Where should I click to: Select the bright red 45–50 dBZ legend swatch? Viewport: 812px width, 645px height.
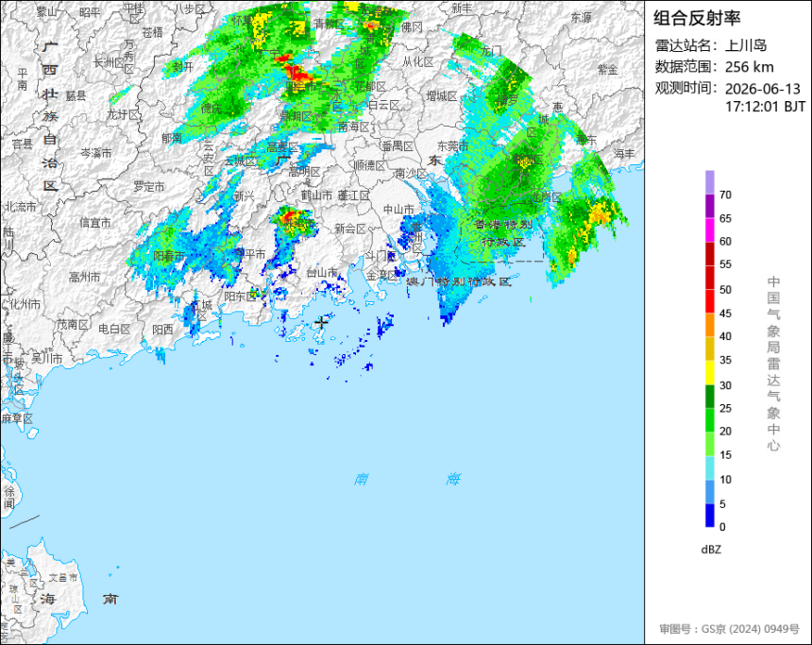pos(709,301)
